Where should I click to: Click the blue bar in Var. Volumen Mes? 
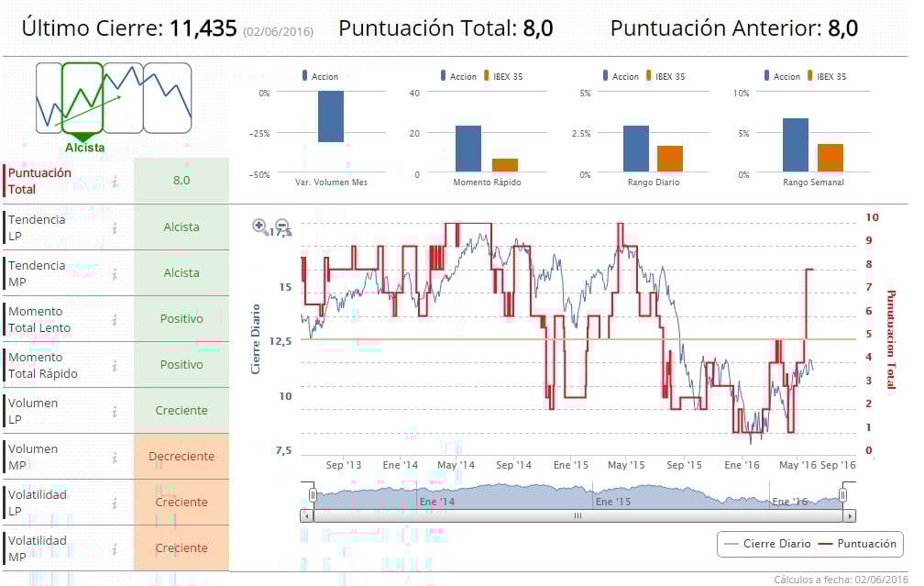click(331, 116)
